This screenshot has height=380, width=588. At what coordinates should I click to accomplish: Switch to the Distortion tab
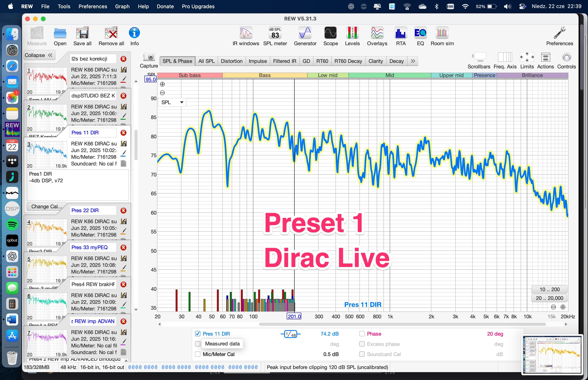[232, 61]
